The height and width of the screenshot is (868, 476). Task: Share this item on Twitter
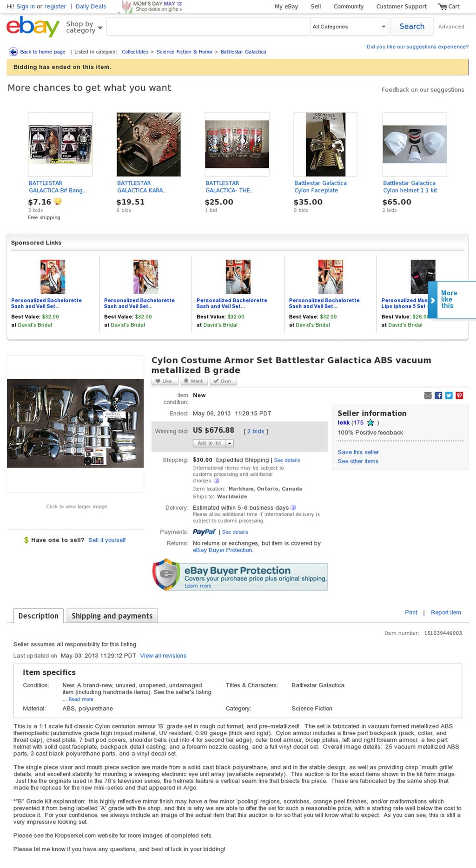449,395
